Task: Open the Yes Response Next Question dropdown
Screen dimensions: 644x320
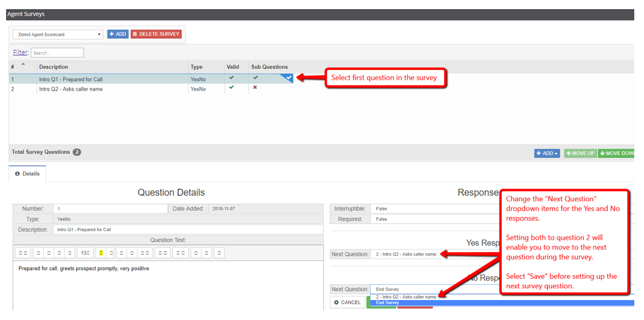Action: coord(436,254)
